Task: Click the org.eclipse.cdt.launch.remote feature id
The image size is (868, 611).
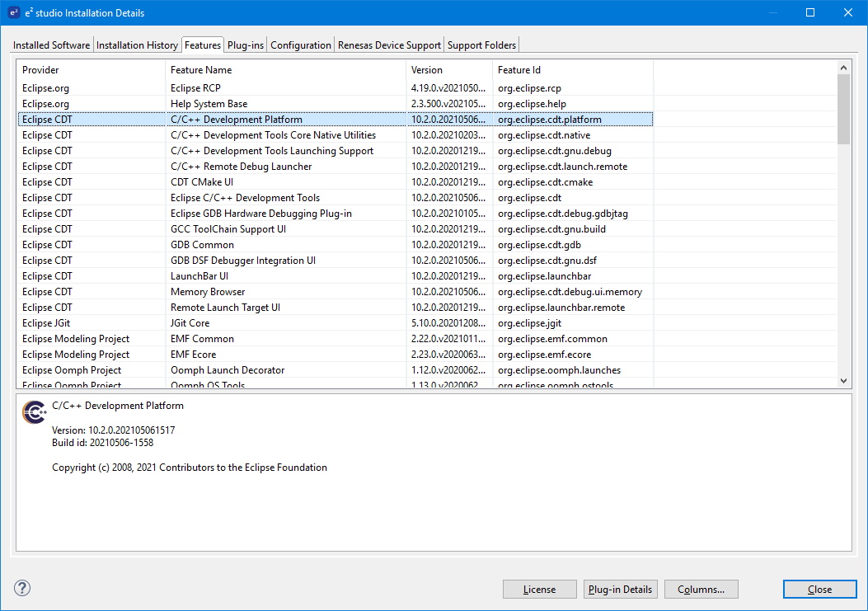Action: (562, 167)
